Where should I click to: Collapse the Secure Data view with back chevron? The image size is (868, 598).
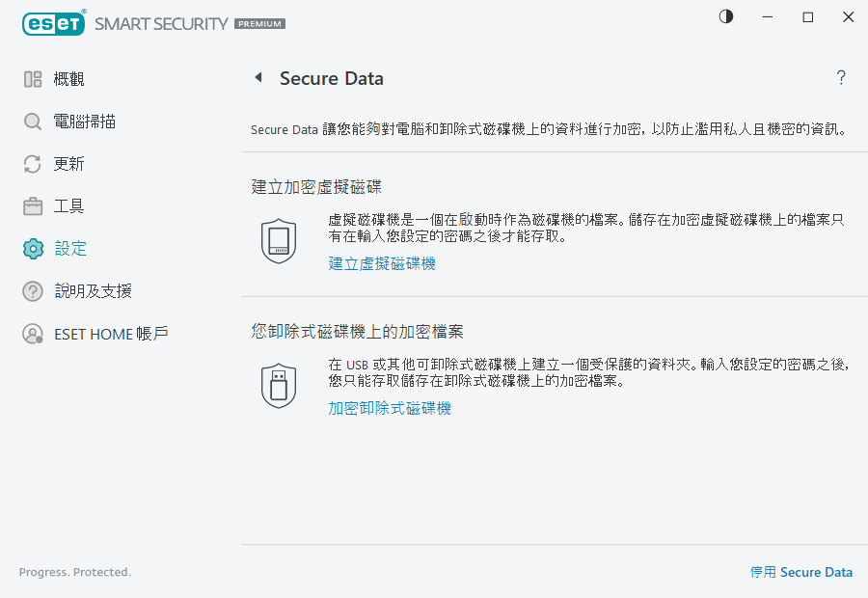[x=258, y=78]
